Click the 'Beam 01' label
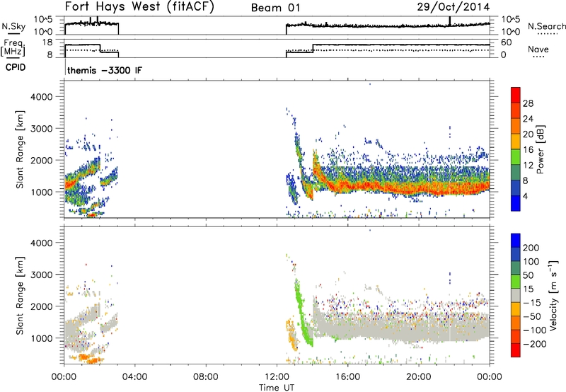Viewport: 566px width, 392px height. (x=275, y=8)
